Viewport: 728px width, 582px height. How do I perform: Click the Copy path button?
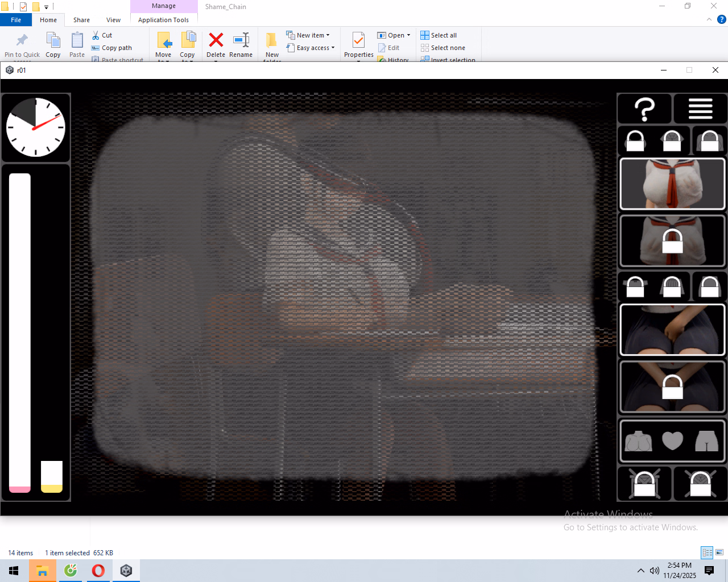(112, 48)
